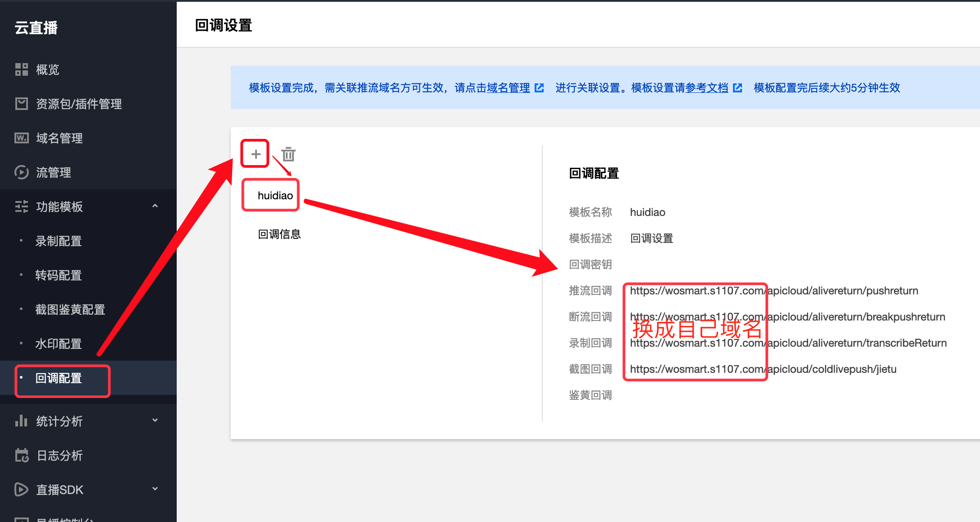
Task: Open 录制配置 in the sidebar
Action: [x=59, y=241]
